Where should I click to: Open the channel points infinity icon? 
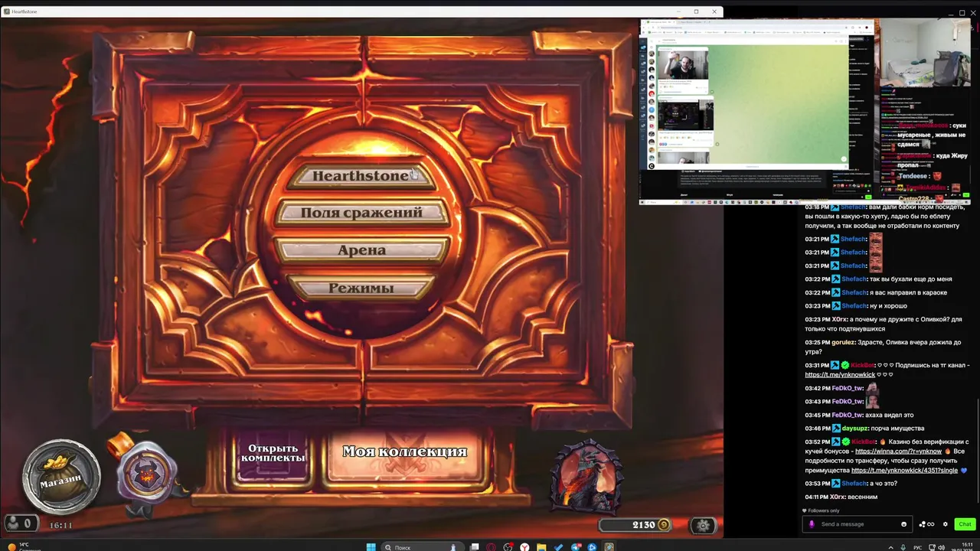coord(927,524)
